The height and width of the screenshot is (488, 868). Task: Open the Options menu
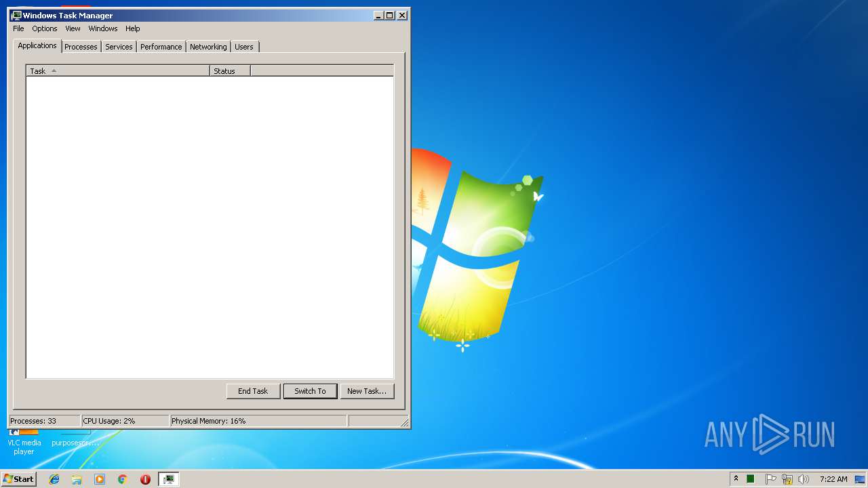coord(45,28)
